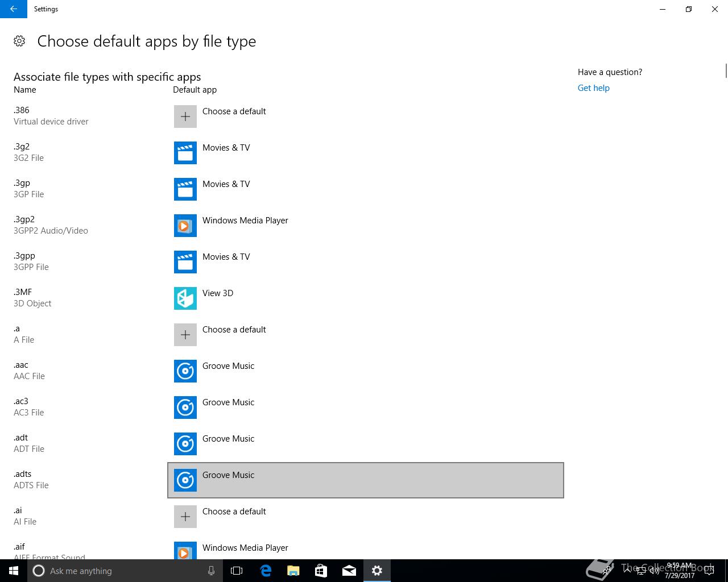Viewport: 728px width, 582px height.
Task: Select the .3gp 3GP File entry
Action: (28, 189)
